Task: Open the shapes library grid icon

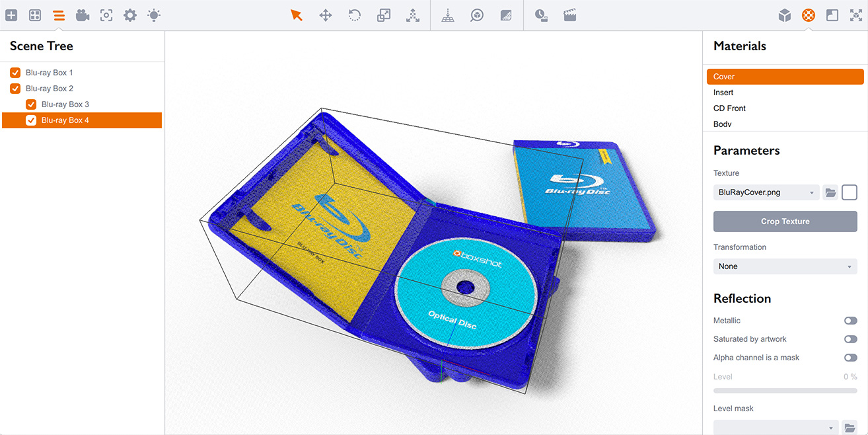Action: tap(35, 15)
